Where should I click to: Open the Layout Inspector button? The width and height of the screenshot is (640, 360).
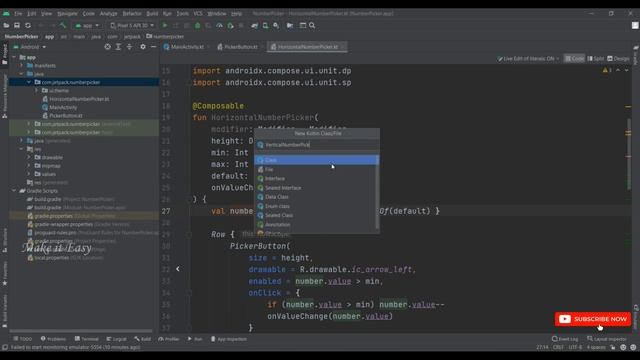pyautogui.click(x=607, y=339)
